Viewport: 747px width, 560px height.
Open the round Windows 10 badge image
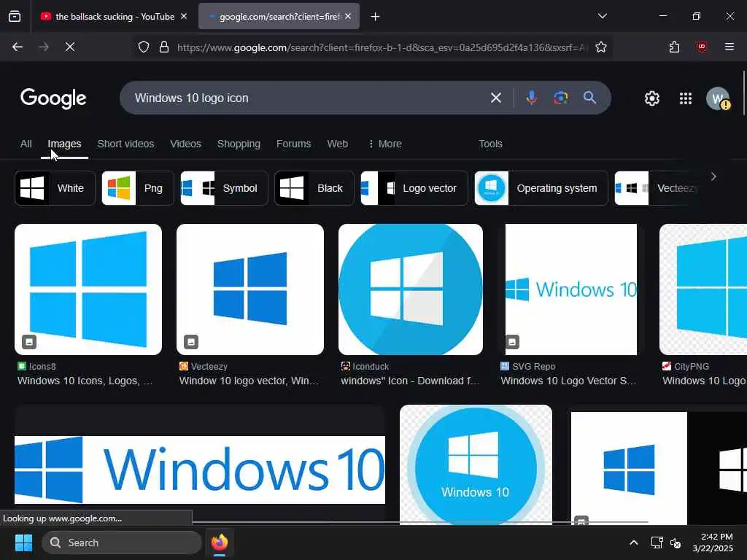click(x=476, y=464)
